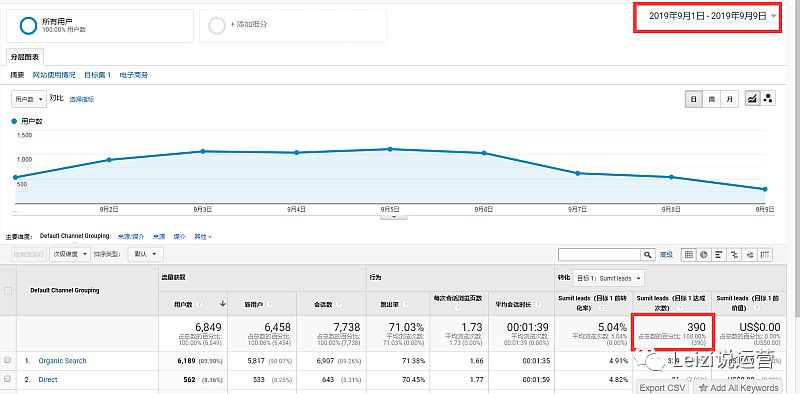Click the descending sort arrow in 用户数 column

222,303
